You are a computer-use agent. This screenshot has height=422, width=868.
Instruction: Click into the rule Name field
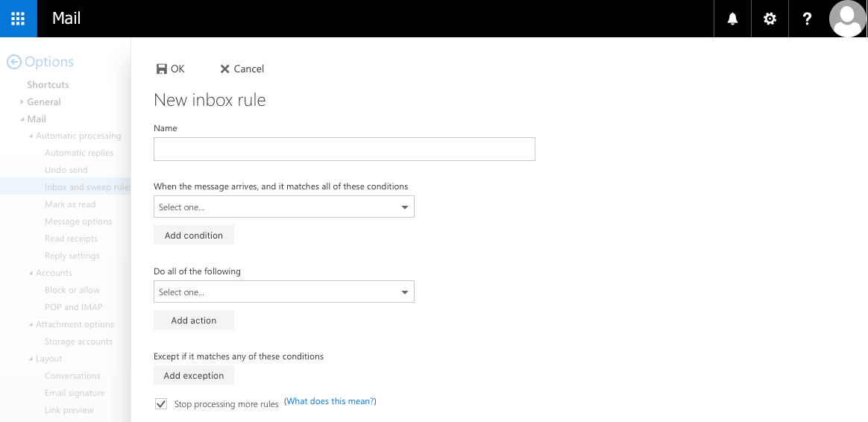344,149
